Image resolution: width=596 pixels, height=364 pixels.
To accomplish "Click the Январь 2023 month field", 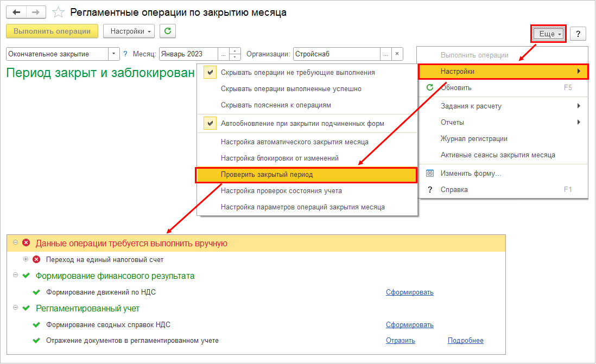I will pos(188,54).
